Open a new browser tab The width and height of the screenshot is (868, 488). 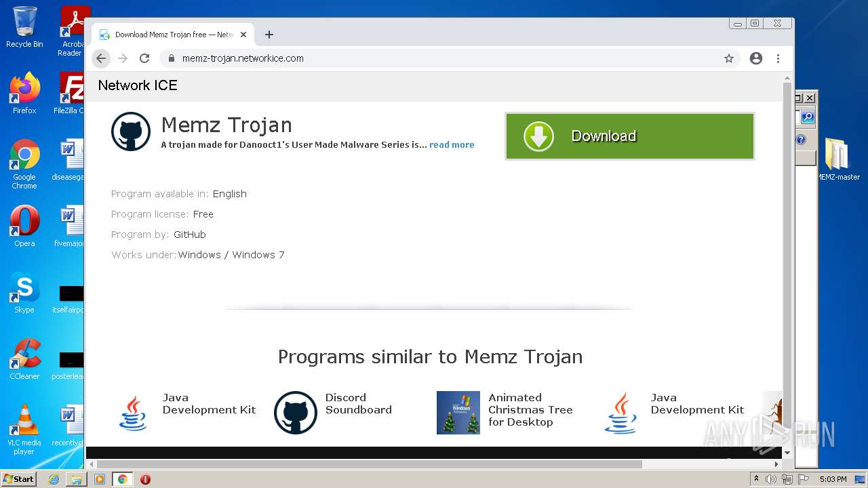coord(269,35)
